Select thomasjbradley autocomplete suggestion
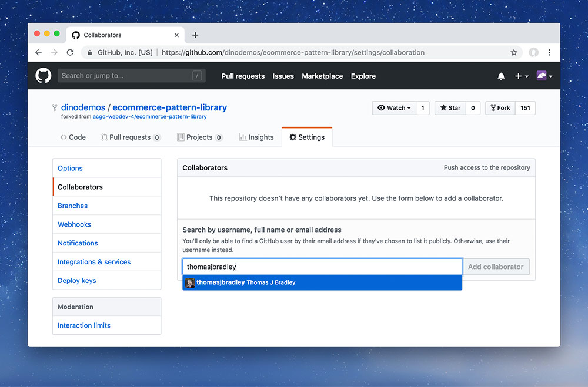Image resolution: width=588 pixels, height=387 pixels. tap(322, 282)
